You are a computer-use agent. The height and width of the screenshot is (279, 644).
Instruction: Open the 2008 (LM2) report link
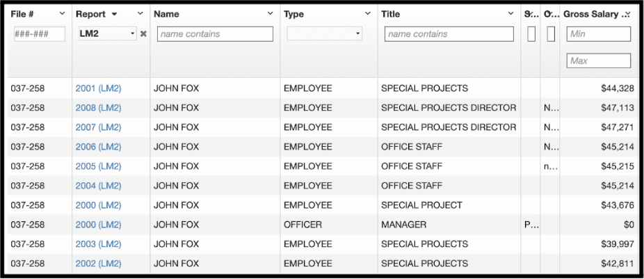tap(98, 108)
